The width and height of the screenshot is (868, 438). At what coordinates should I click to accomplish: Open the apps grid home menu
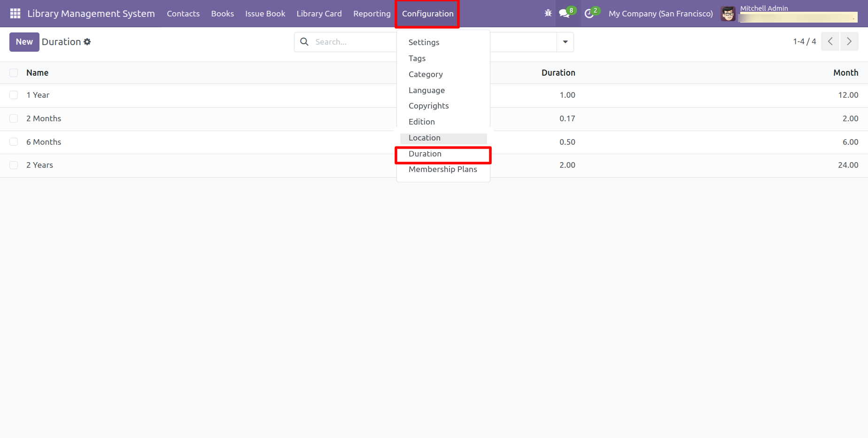pos(15,14)
